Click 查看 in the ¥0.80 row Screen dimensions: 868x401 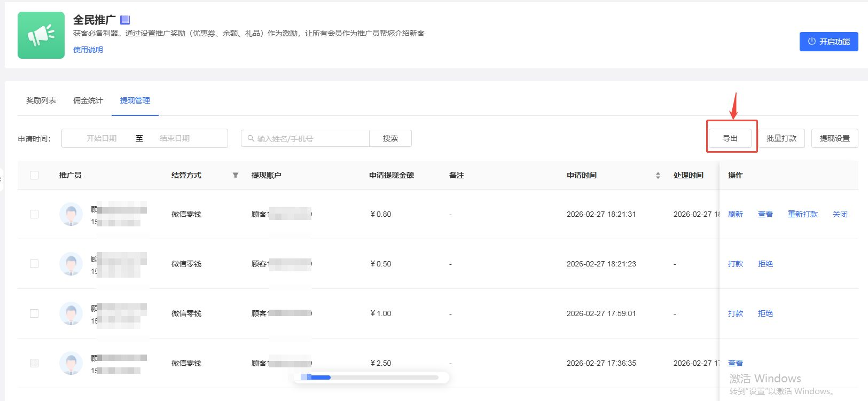(x=765, y=214)
